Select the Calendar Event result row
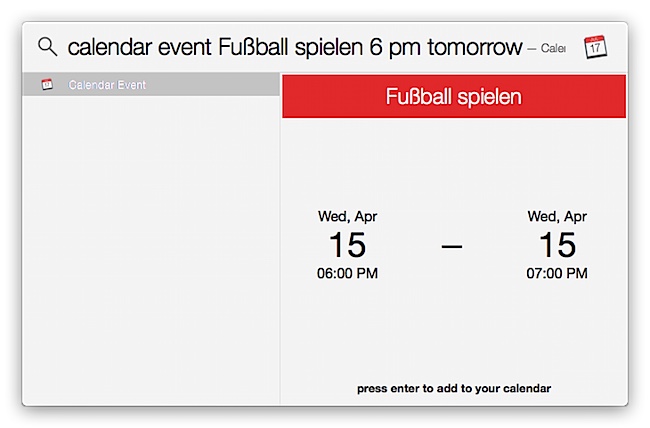 pos(151,85)
